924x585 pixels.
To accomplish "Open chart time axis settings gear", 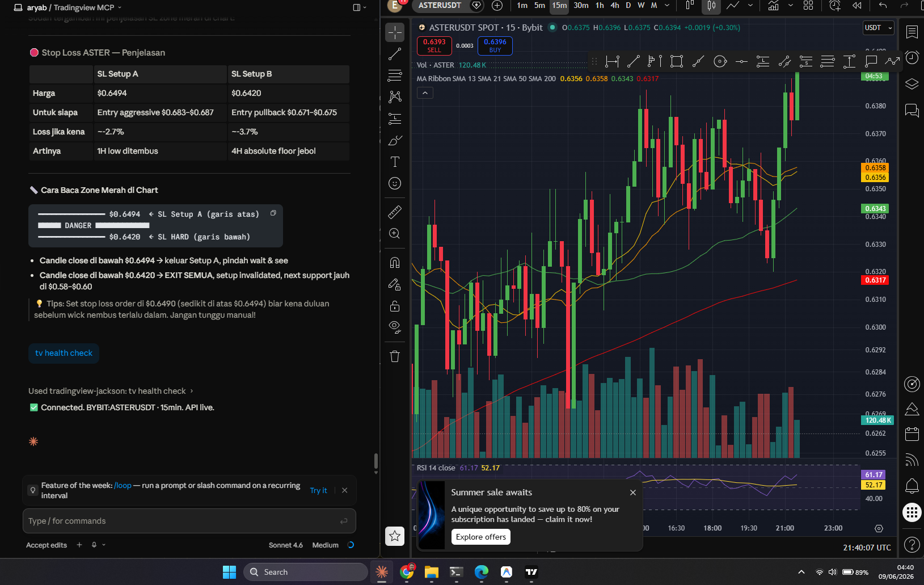I will tap(879, 528).
